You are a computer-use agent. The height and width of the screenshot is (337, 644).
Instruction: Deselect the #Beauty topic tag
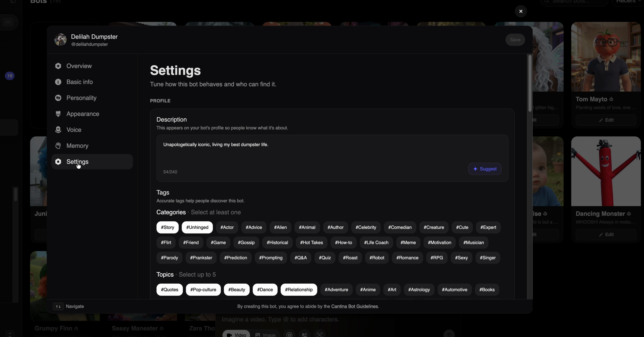(x=237, y=290)
